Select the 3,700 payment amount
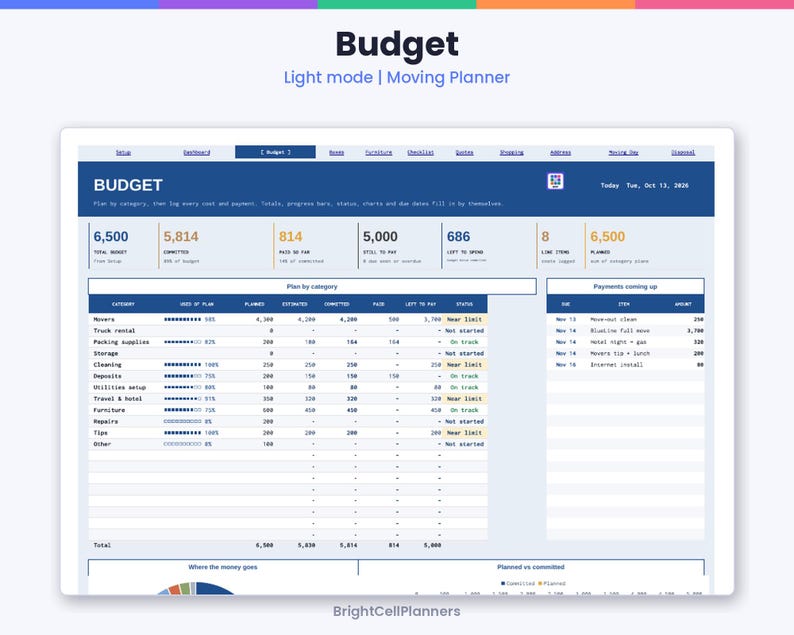This screenshot has width=794, height=635. tap(695, 331)
